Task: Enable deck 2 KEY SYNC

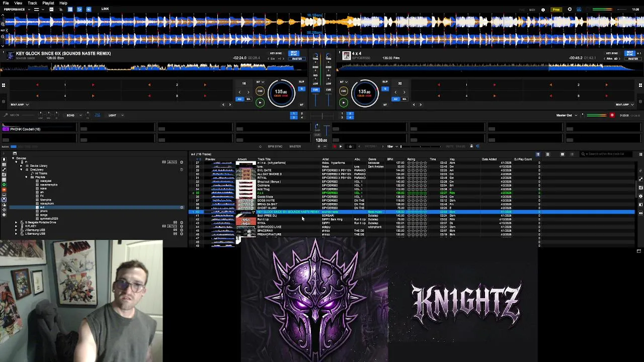Action: 612,53
